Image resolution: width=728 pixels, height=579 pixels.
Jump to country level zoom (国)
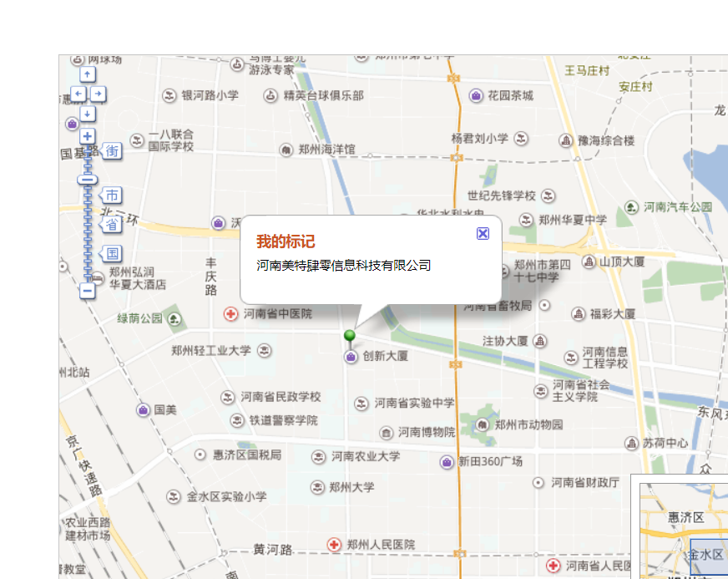112,253
